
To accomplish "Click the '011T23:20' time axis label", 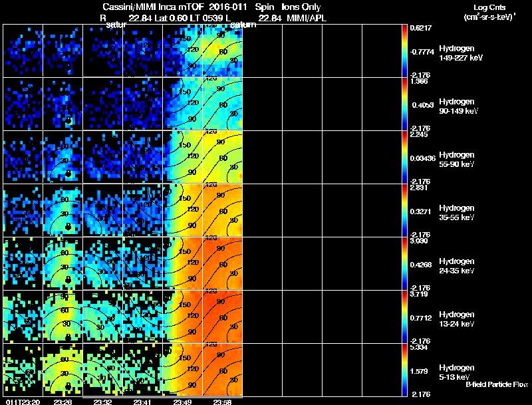I will click(x=23, y=402).
